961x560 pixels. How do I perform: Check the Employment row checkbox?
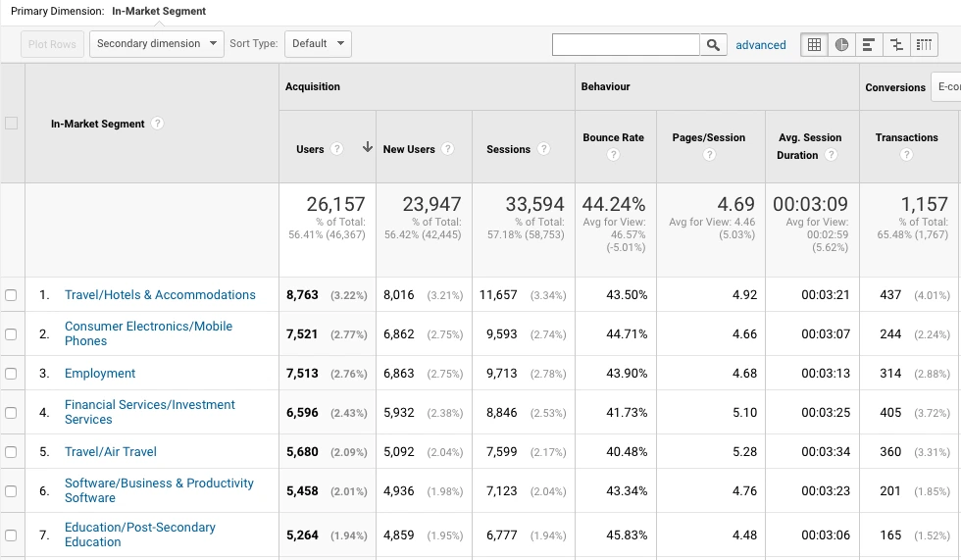tap(11, 374)
